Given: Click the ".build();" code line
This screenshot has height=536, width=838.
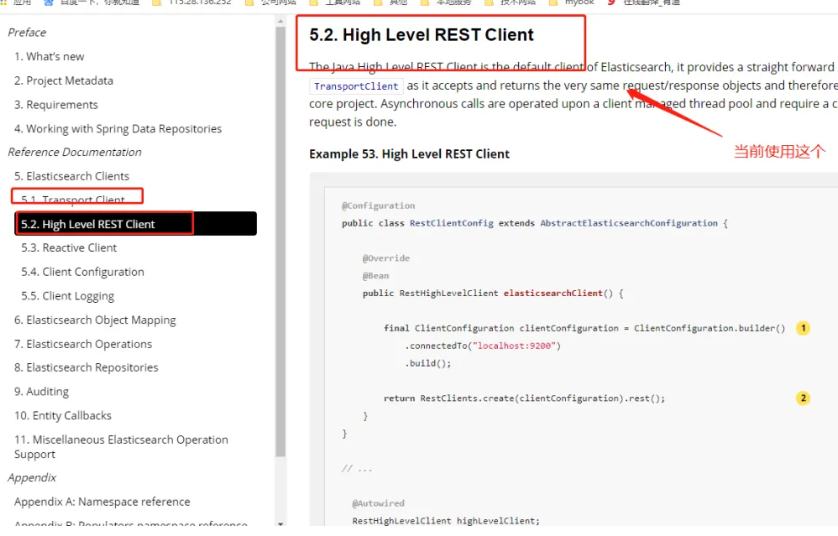Looking at the screenshot, I should click(x=428, y=363).
